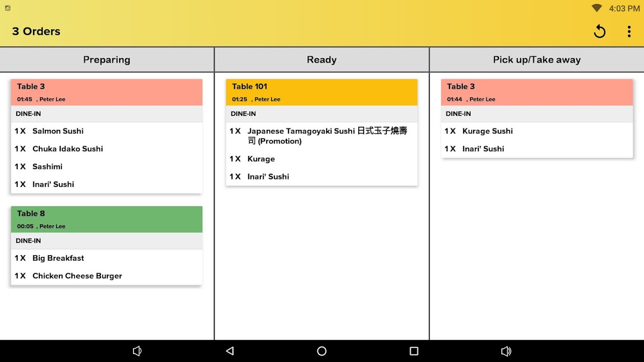
Task: Tap the refresh orders icon
Action: coord(600,31)
